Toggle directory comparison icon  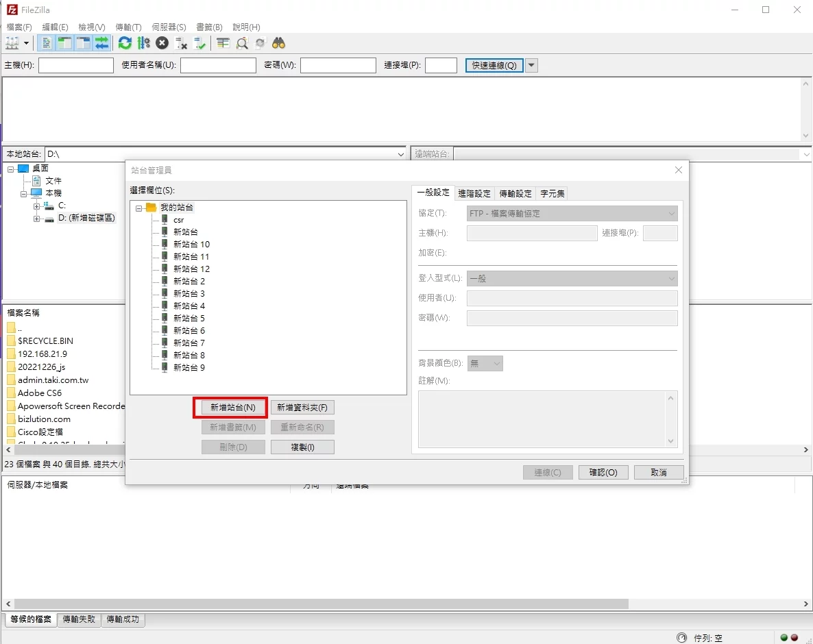click(241, 44)
